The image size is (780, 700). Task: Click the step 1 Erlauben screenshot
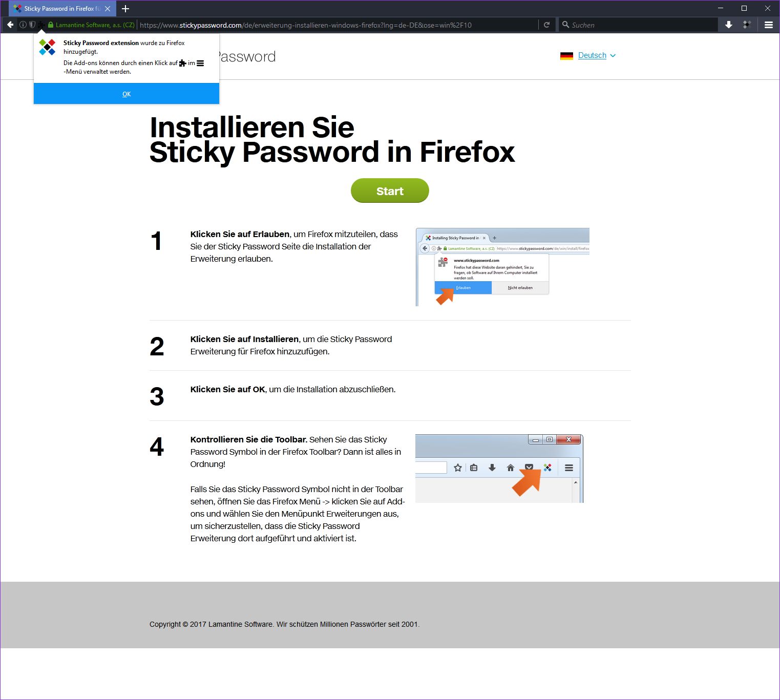point(502,267)
